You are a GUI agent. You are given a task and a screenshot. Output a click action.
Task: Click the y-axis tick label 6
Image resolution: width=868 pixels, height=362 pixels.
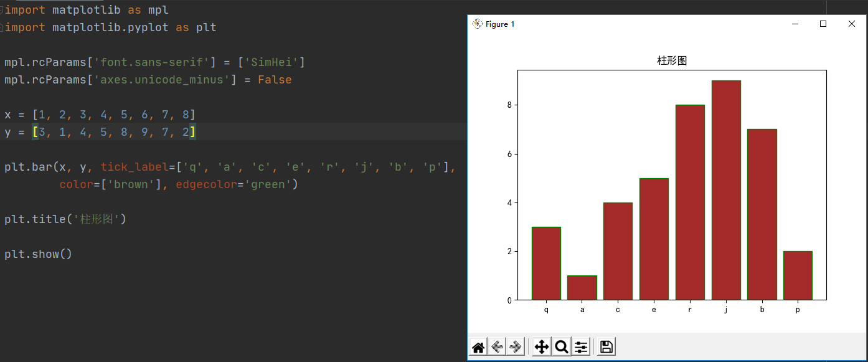pyautogui.click(x=509, y=154)
